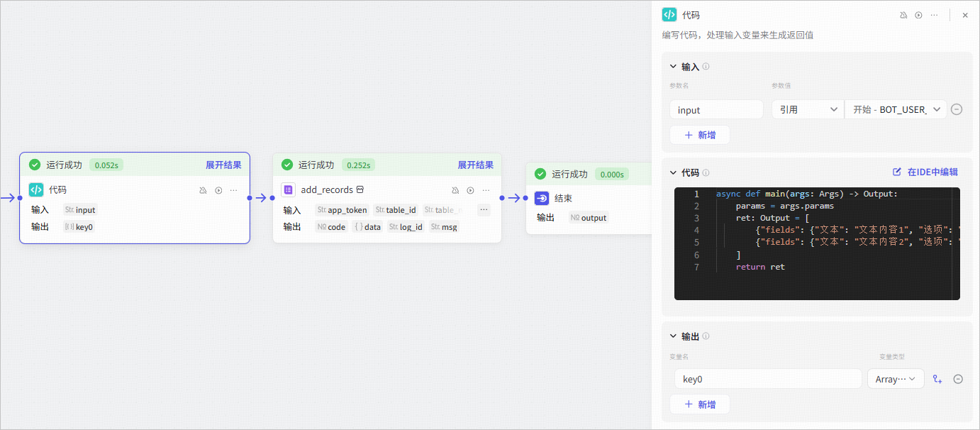The image size is (980, 430).
Task: Remove the input parameter with the minus icon
Action: pyautogui.click(x=957, y=109)
